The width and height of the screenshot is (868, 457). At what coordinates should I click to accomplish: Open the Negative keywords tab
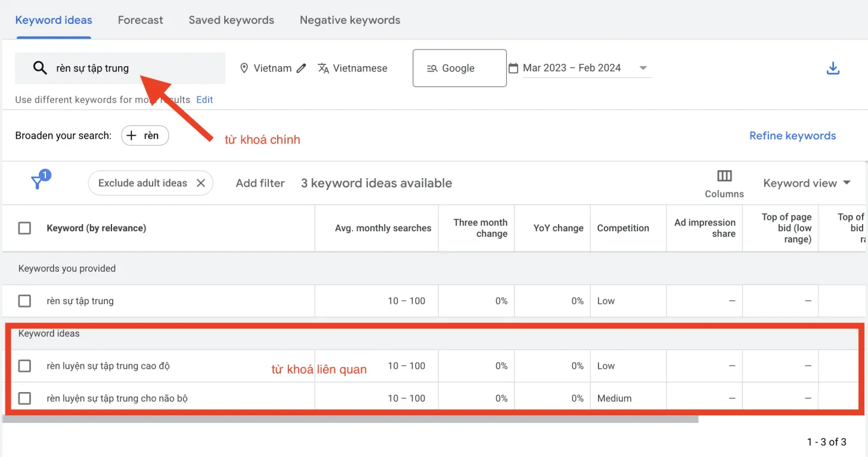coord(350,20)
